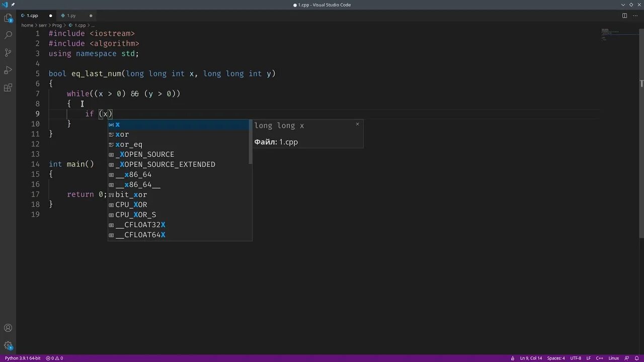Click 'Prog' in the breadcrumb path
This screenshot has width=644, height=362.
click(x=57, y=25)
